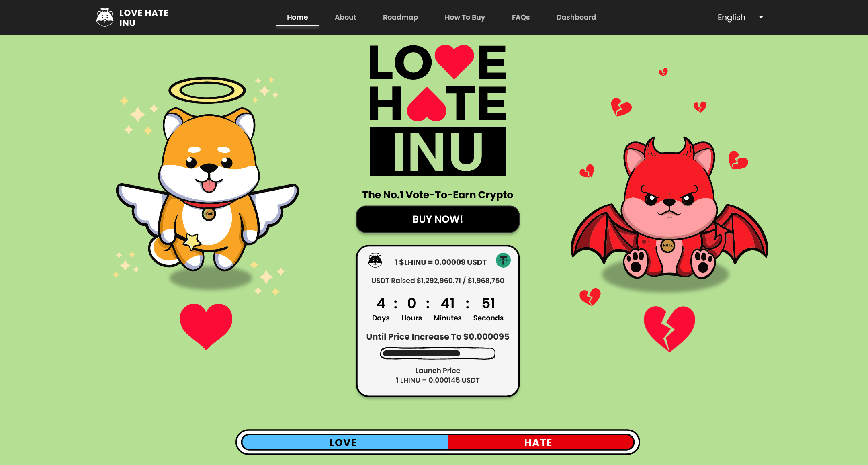This screenshot has width=868, height=465.
Task: Click the large broken heart below devil dog
Action: coord(669,329)
